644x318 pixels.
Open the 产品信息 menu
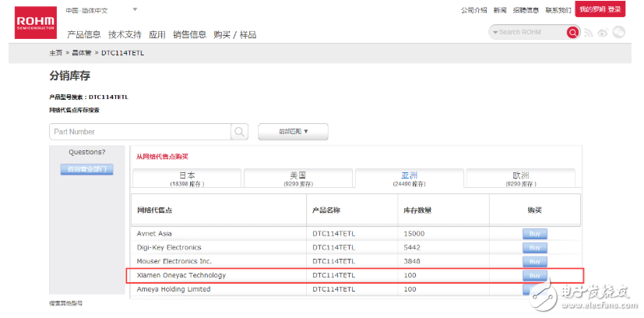pos(84,34)
